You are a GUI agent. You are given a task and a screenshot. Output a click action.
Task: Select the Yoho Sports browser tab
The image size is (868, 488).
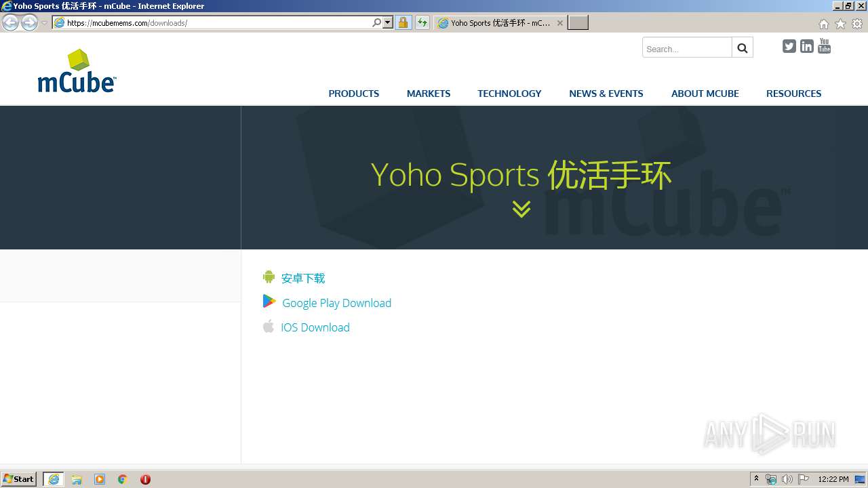pyautogui.click(x=500, y=22)
